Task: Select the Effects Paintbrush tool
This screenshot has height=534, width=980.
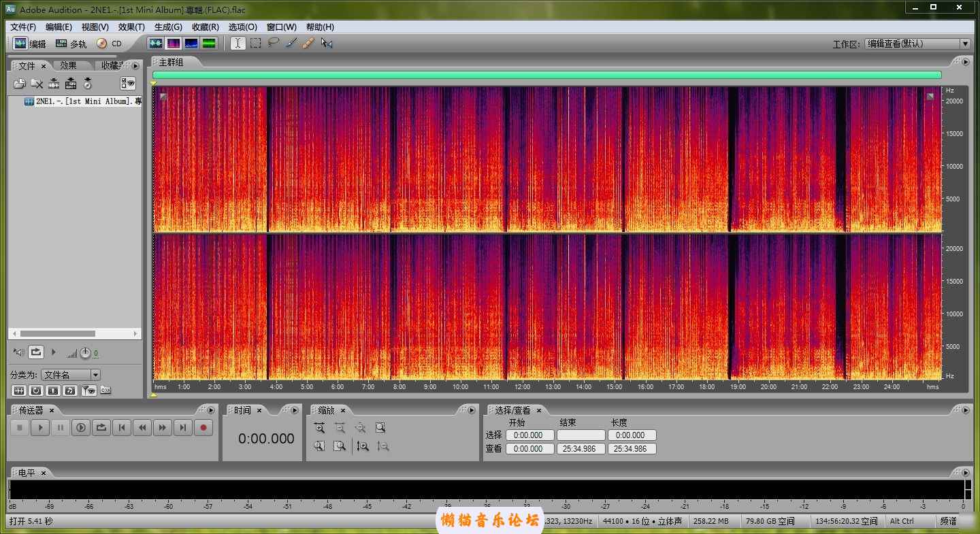Action: tap(291, 43)
